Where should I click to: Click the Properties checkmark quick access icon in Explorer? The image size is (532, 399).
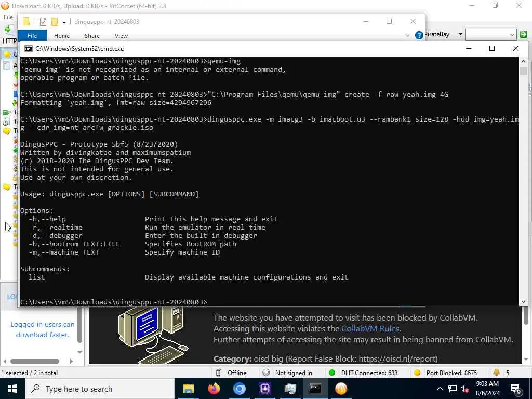tap(43, 22)
